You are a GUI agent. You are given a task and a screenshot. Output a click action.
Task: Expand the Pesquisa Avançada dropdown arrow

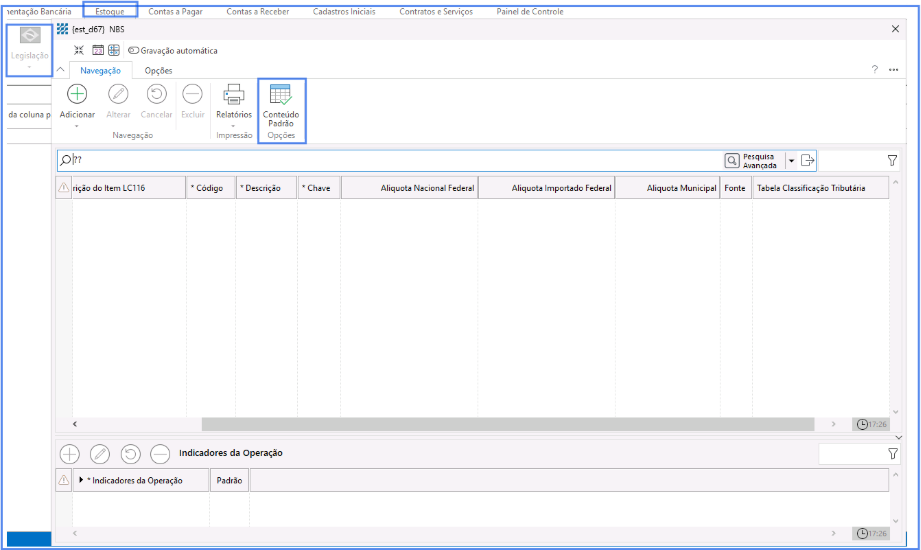tap(791, 160)
